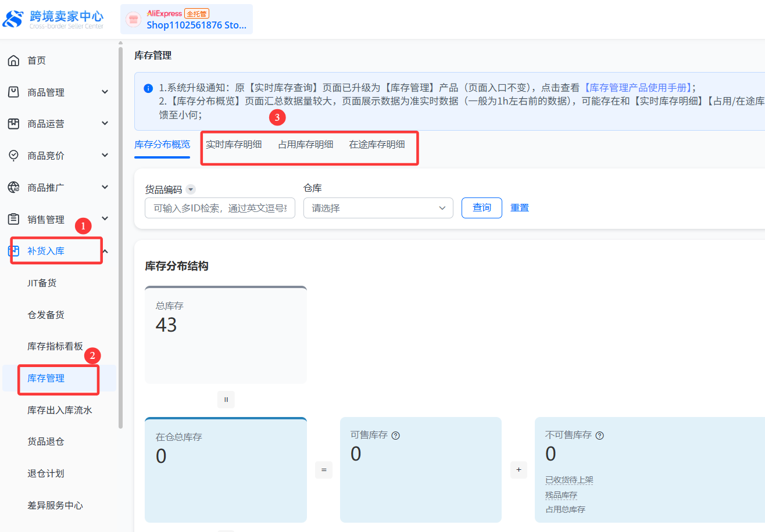Click the Home icon in sidebar
765x532 pixels.
click(13, 61)
